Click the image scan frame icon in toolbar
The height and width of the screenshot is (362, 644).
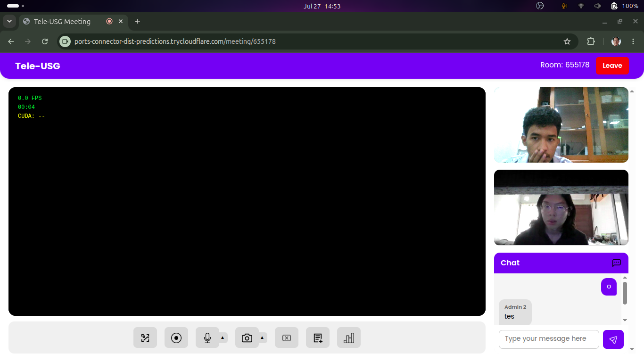coord(145,337)
